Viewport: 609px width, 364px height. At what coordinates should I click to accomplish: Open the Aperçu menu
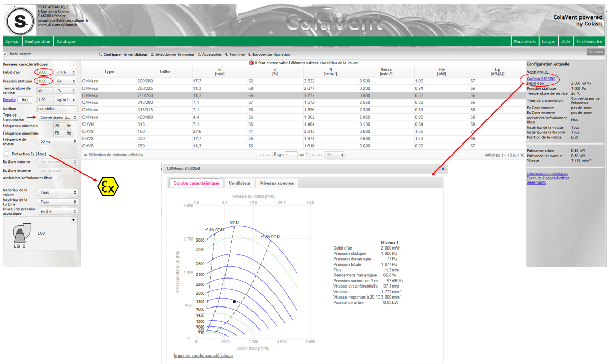click(12, 42)
